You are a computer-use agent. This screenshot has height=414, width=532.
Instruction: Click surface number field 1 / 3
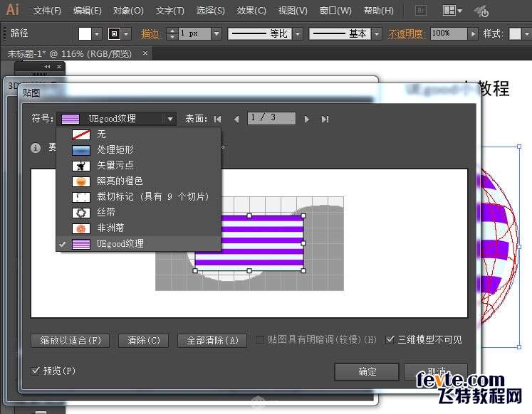[271, 118]
